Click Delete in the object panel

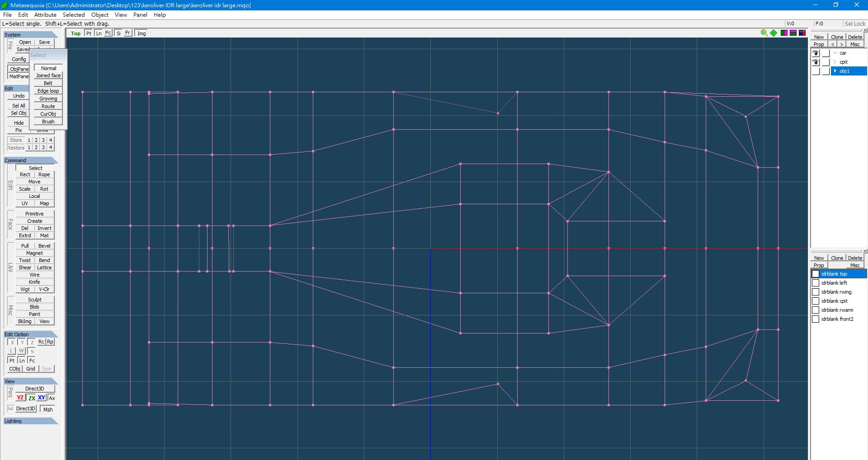pyautogui.click(x=855, y=37)
